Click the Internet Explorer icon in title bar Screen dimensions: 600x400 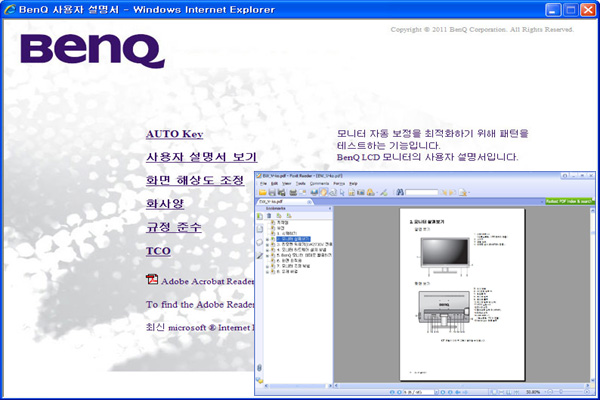click(x=10, y=9)
